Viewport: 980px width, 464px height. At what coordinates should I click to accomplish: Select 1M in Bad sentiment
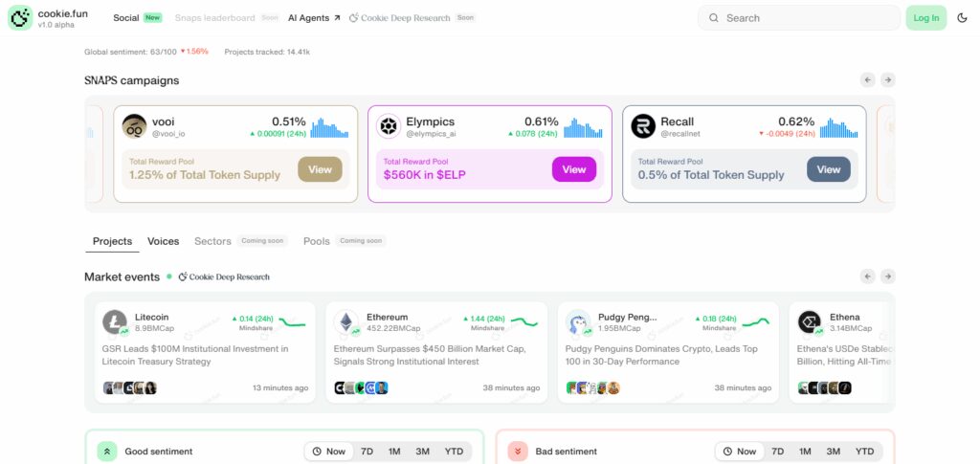tap(805, 452)
